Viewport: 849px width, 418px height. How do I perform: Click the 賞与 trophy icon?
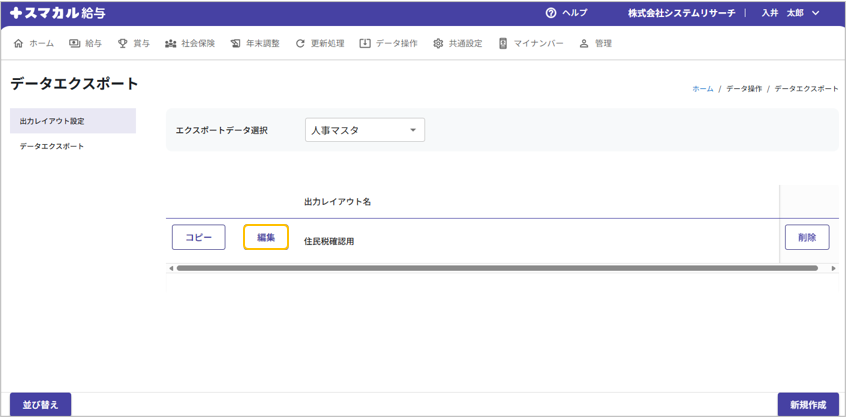pos(123,44)
